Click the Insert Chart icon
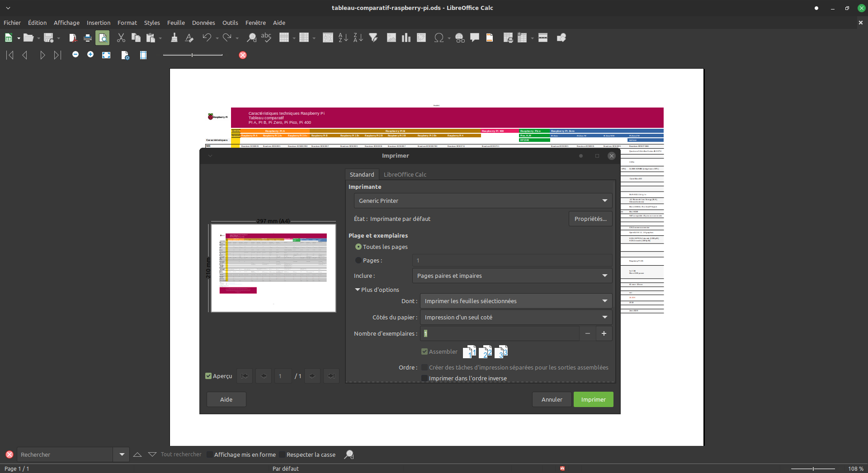Image resolution: width=868 pixels, height=473 pixels. pyautogui.click(x=406, y=38)
